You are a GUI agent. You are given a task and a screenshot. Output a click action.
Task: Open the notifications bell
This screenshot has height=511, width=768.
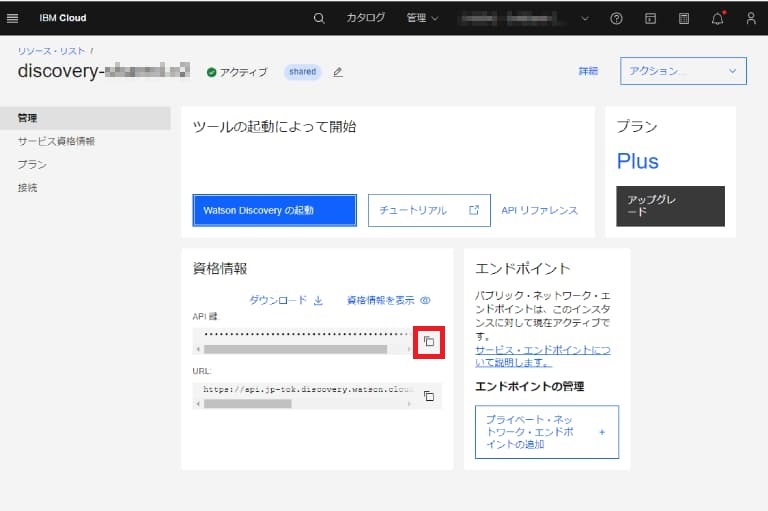tap(718, 18)
